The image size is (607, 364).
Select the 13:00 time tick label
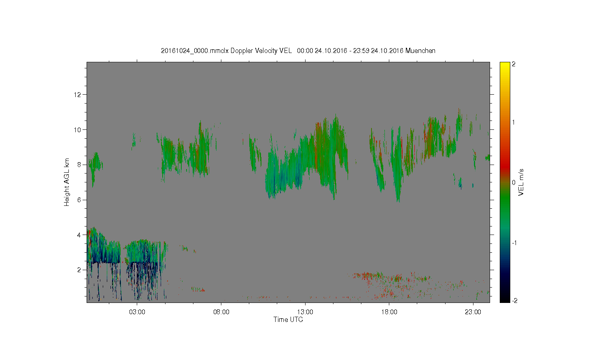tap(305, 312)
